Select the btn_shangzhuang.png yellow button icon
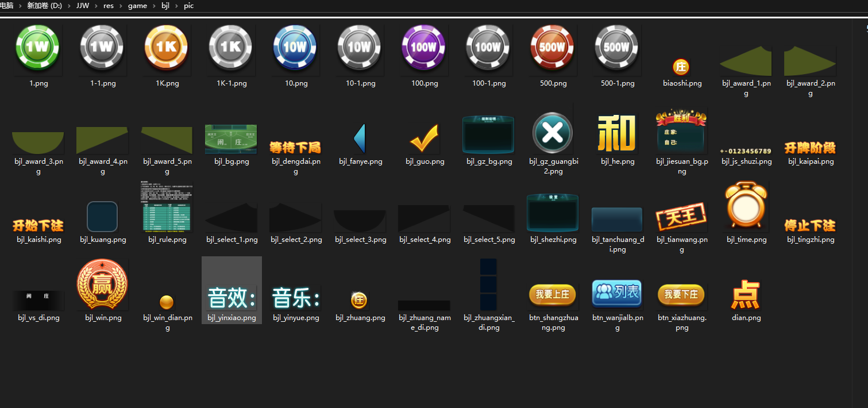This screenshot has width=868, height=408. [x=552, y=294]
